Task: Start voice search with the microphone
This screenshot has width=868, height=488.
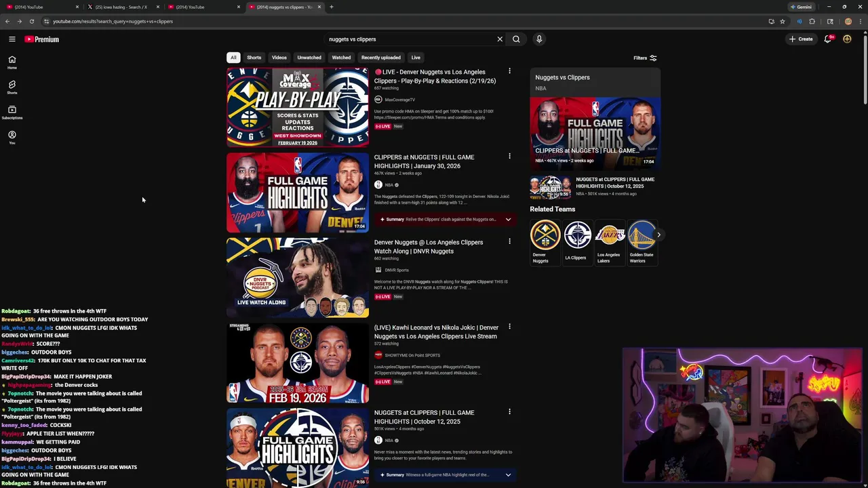Action: [539, 39]
